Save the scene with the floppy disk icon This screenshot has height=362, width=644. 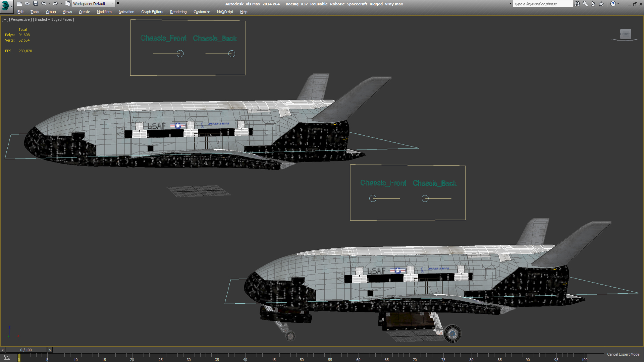(x=35, y=4)
